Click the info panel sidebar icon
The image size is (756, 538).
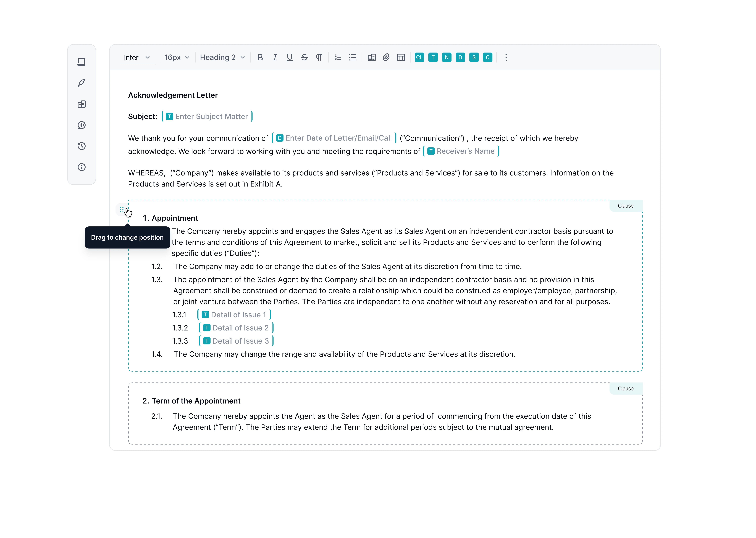point(81,168)
